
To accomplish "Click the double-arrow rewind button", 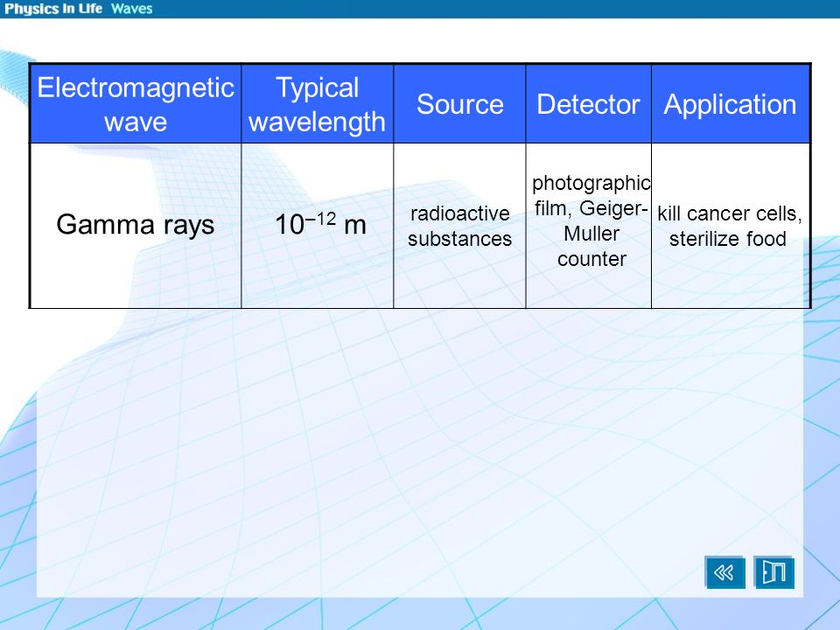I will pyautogui.click(x=724, y=572).
